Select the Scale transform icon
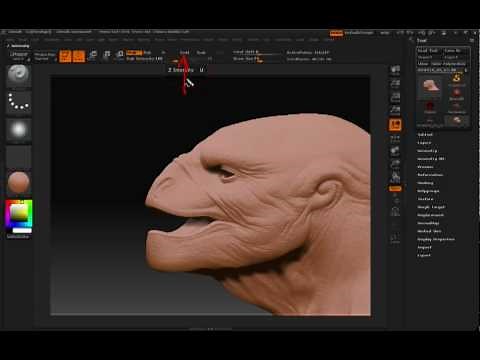 pos(106,56)
